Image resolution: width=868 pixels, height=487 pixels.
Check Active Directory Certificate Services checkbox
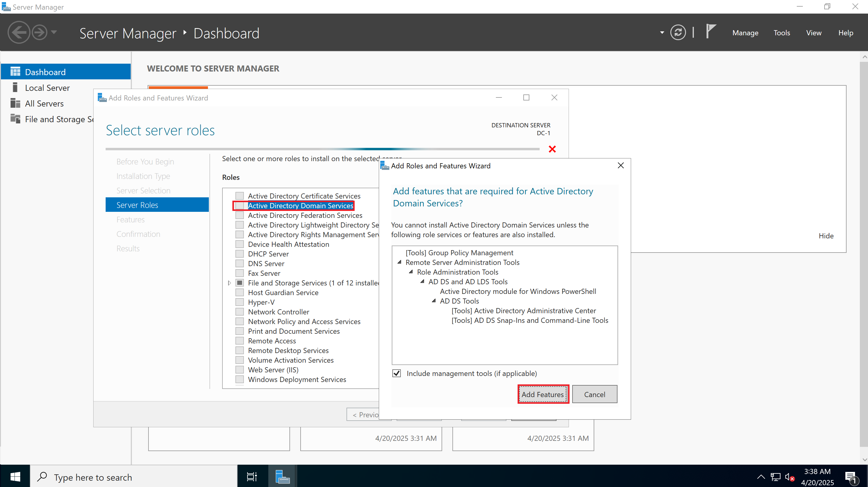coord(239,196)
